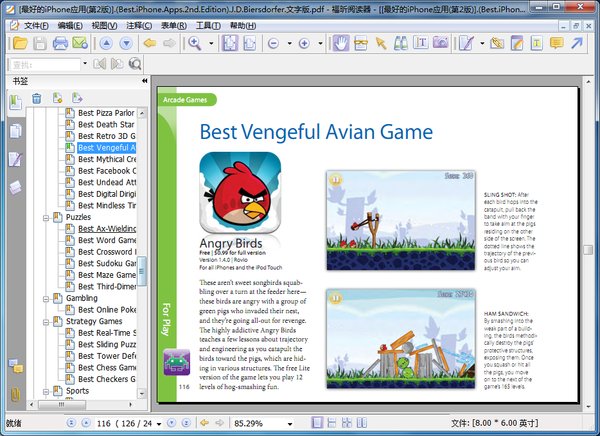Collapse the Strategy Games bookmark group
The width and height of the screenshot is (600, 436).
[x=46, y=322]
